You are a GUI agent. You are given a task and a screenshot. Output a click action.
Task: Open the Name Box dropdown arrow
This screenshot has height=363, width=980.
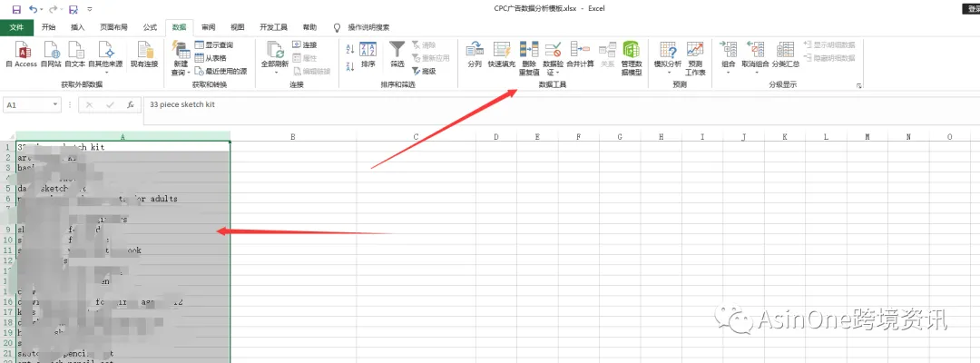pos(55,105)
